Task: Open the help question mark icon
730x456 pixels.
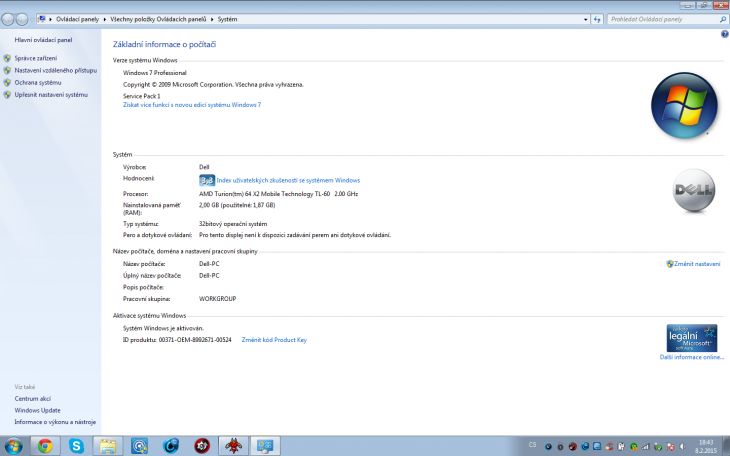Action: coord(724,34)
